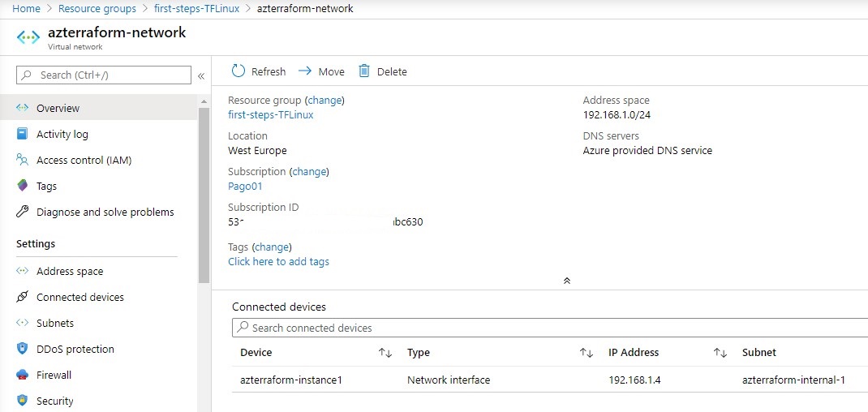Select Subnets in the Settings menu

[55, 324]
